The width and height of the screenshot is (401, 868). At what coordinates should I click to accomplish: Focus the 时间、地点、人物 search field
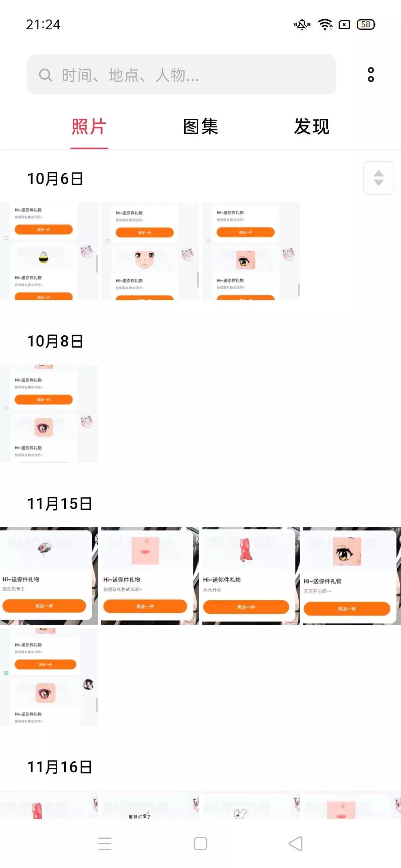click(182, 75)
